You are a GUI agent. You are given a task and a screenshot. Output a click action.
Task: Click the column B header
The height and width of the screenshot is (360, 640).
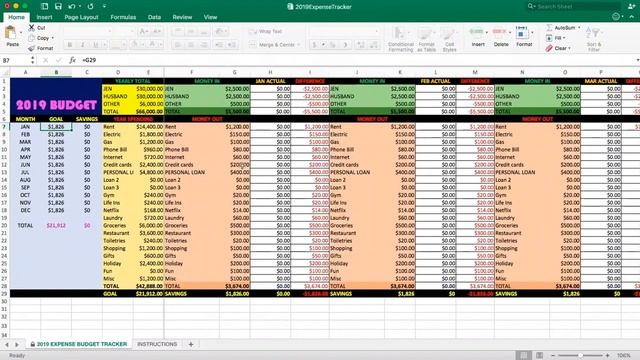pyautogui.click(x=56, y=72)
